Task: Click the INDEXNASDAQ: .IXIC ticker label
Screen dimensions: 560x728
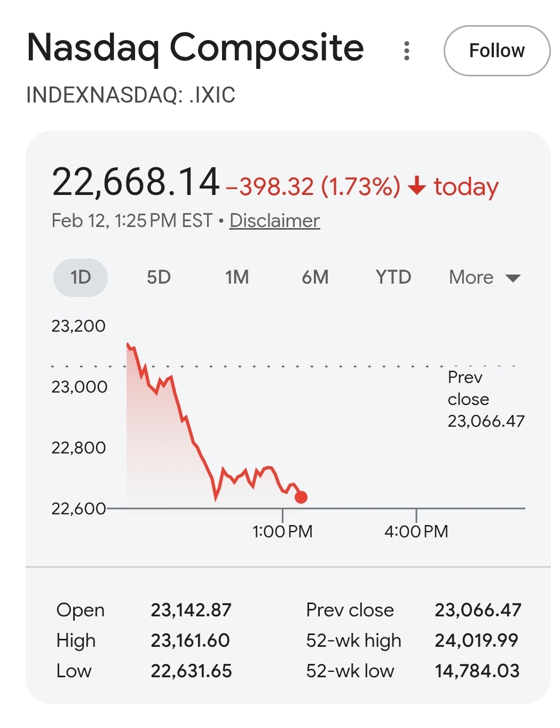Action: coord(131,95)
